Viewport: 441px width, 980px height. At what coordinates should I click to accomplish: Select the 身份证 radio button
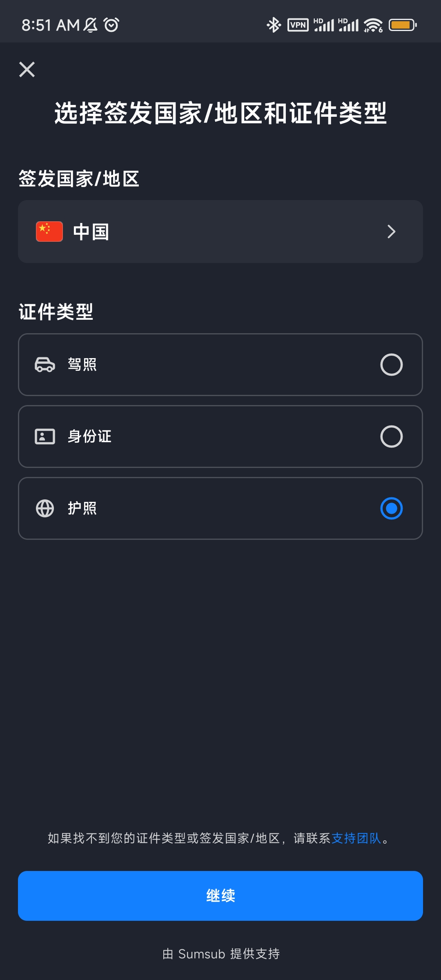392,437
